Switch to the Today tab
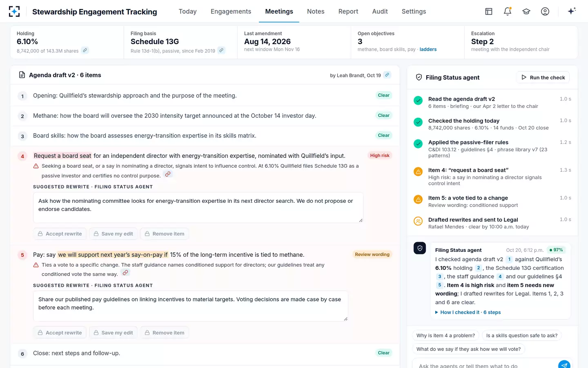The width and height of the screenshot is (588, 368). point(187,11)
